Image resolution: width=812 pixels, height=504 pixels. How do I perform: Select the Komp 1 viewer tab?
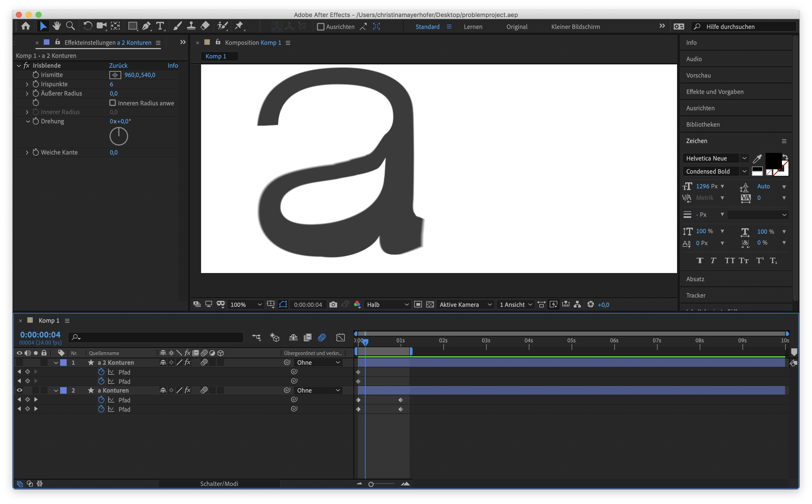[219, 56]
